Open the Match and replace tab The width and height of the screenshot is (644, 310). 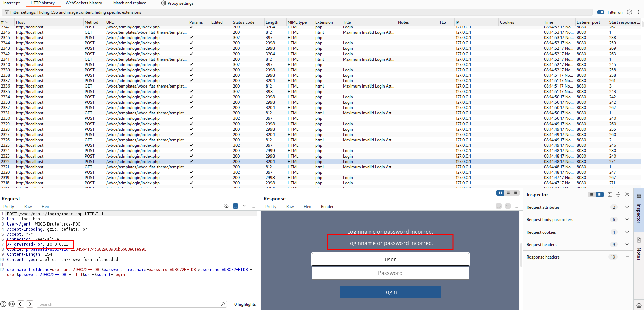point(130,3)
